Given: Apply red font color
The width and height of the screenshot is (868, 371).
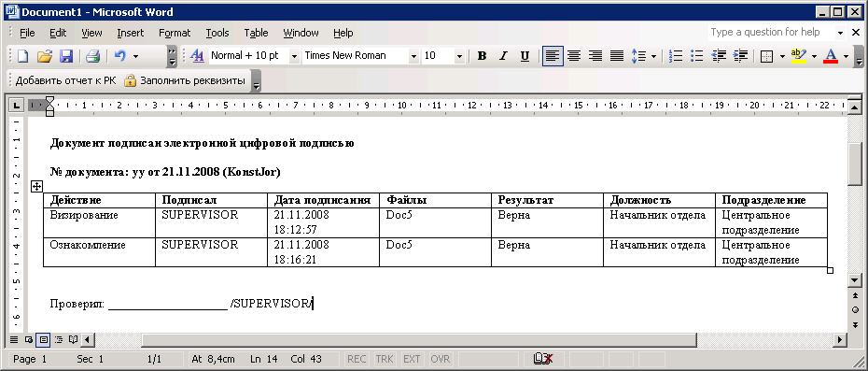Looking at the screenshot, I should point(831,56).
